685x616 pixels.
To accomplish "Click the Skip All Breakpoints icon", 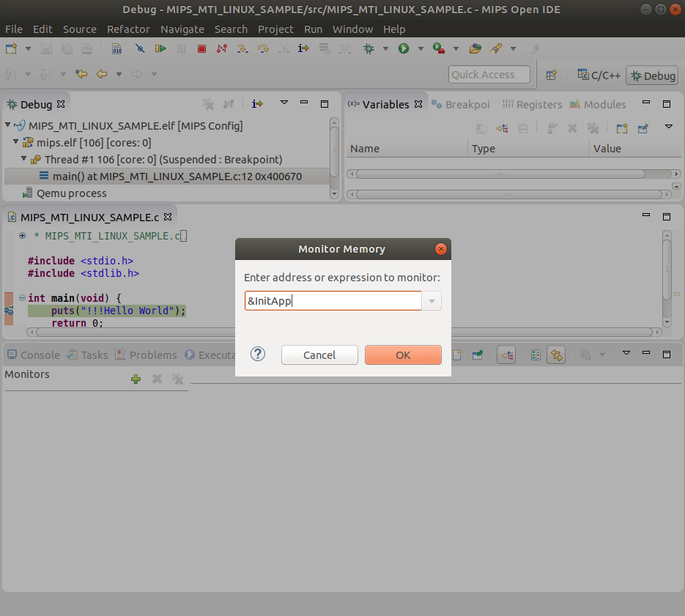I will pyautogui.click(x=140, y=48).
